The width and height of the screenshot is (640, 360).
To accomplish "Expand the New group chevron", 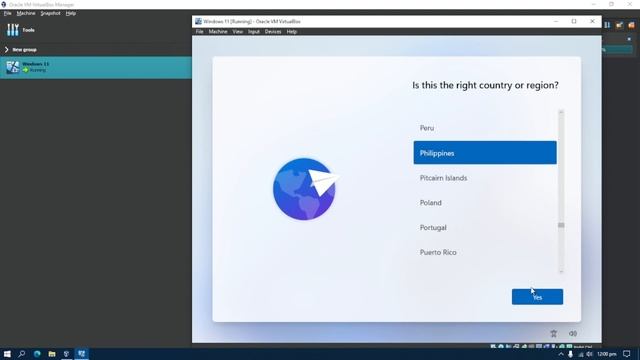I will (7, 49).
